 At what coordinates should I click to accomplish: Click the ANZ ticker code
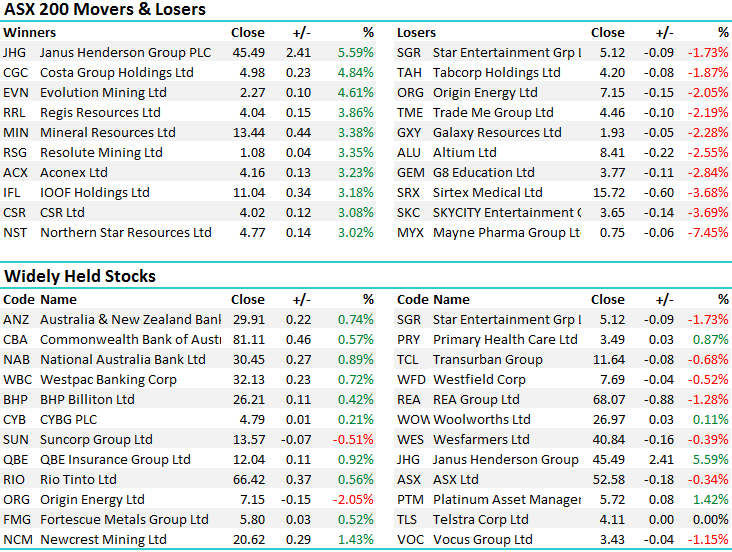16,319
